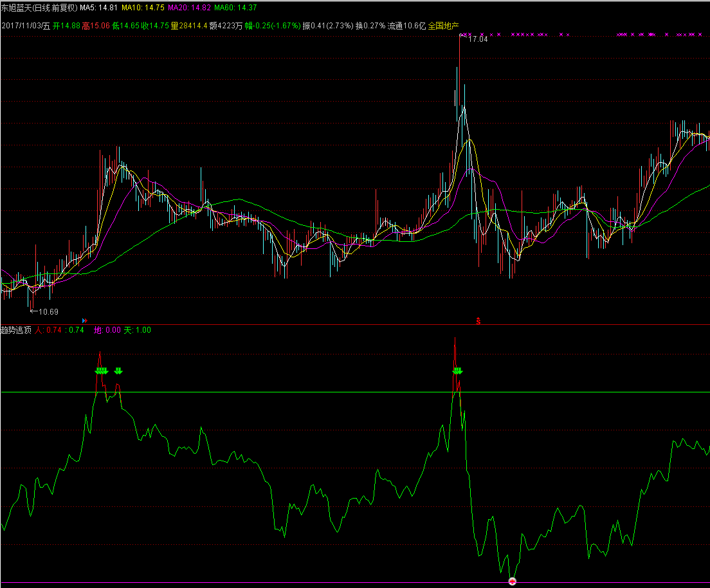This screenshot has width=710, height=588.
Task: Click the 人: 0.74 indicator value
Action: tap(48, 330)
